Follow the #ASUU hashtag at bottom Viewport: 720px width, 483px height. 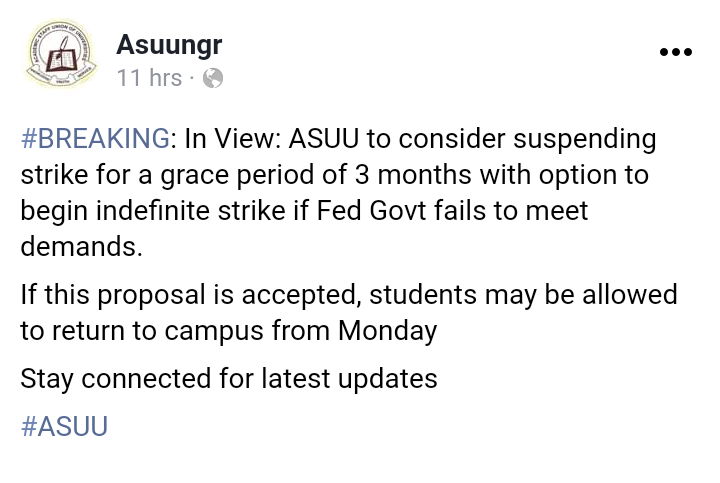[x=64, y=426]
